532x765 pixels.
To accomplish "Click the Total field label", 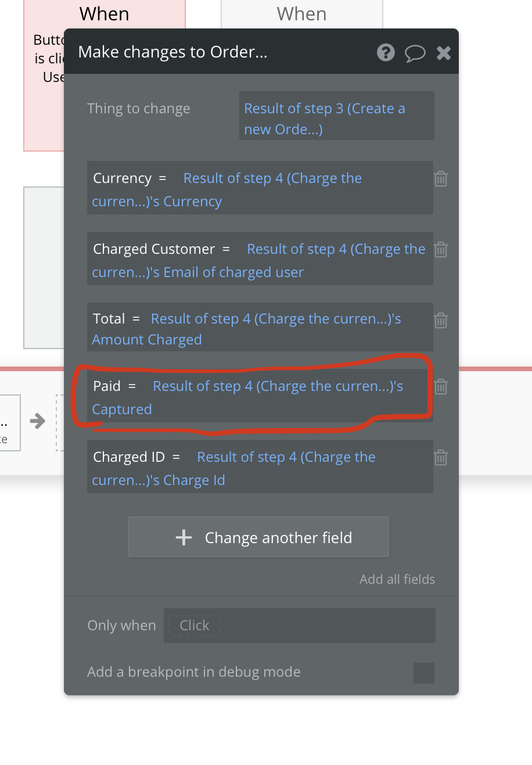I will [109, 319].
